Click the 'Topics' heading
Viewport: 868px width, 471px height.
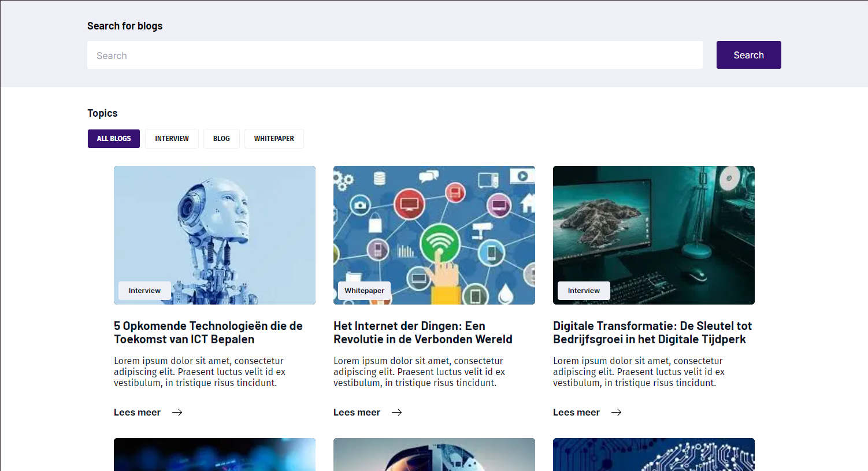[x=102, y=113]
